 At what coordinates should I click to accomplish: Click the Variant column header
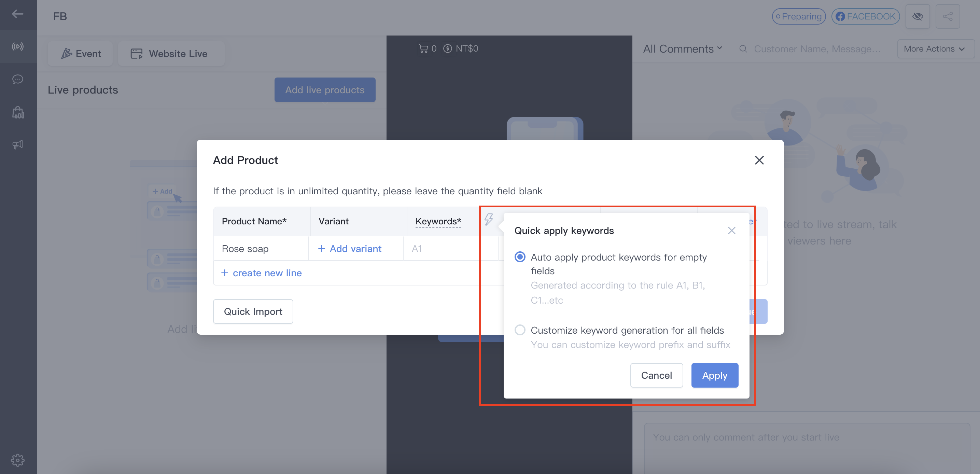click(333, 221)
